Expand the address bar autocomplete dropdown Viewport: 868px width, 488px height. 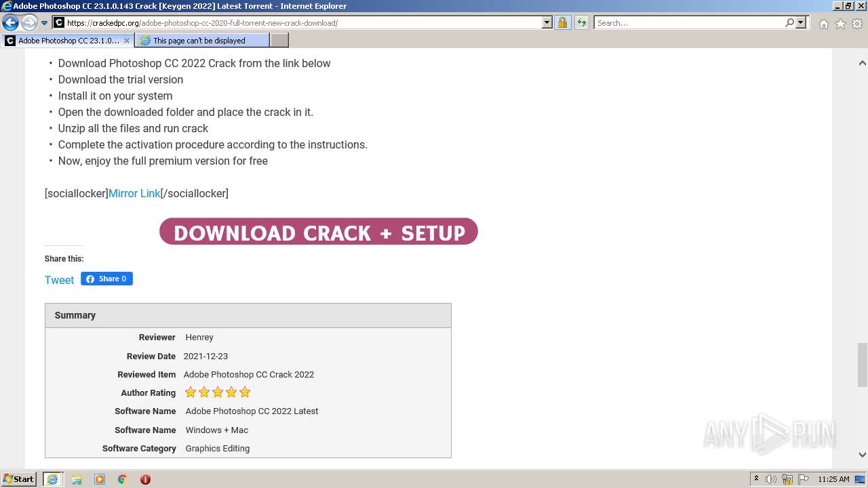(547, 22)
